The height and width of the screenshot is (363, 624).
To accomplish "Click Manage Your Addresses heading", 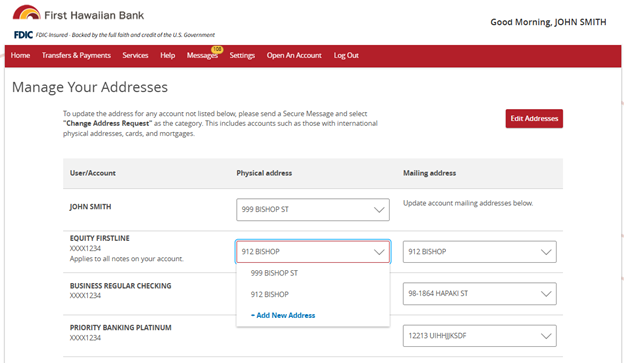I will click(90, 87).
